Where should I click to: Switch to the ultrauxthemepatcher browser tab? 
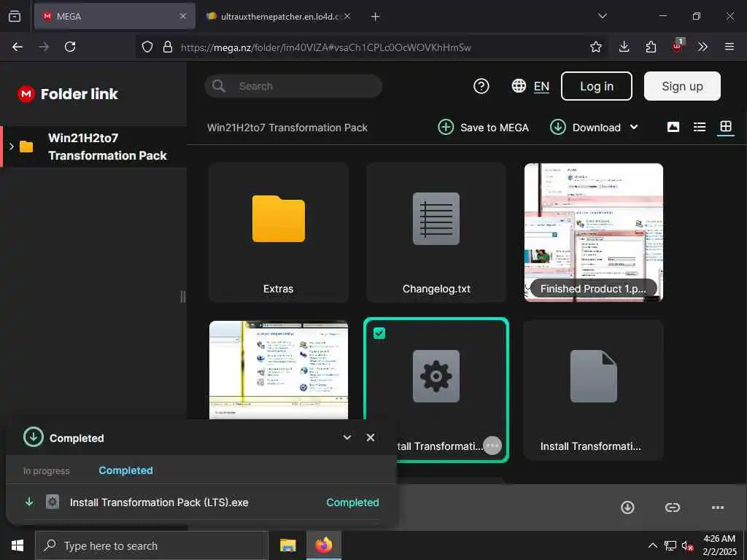(279, 16)
